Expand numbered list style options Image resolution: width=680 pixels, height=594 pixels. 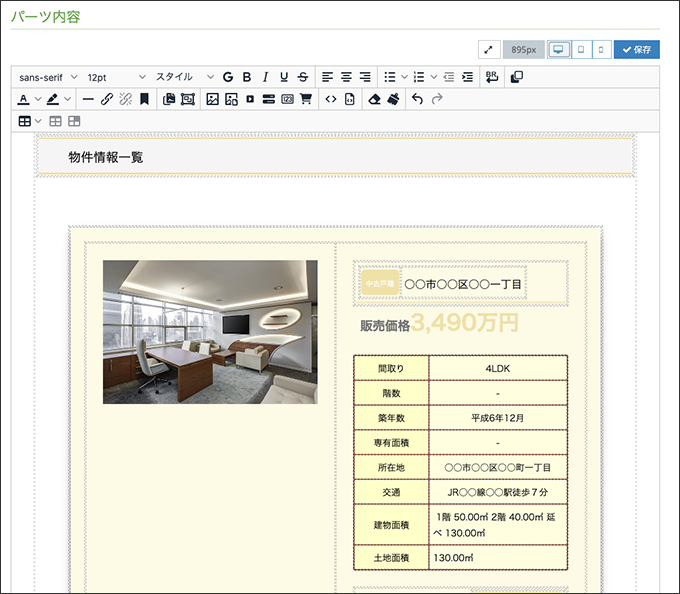point(434,77)
